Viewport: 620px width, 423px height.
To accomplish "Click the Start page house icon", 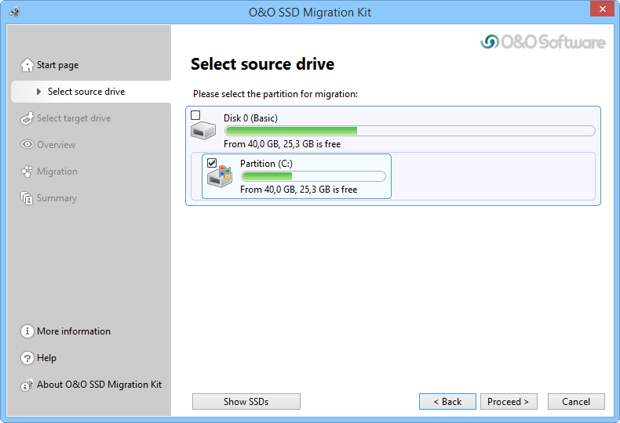I will (27, 65).
